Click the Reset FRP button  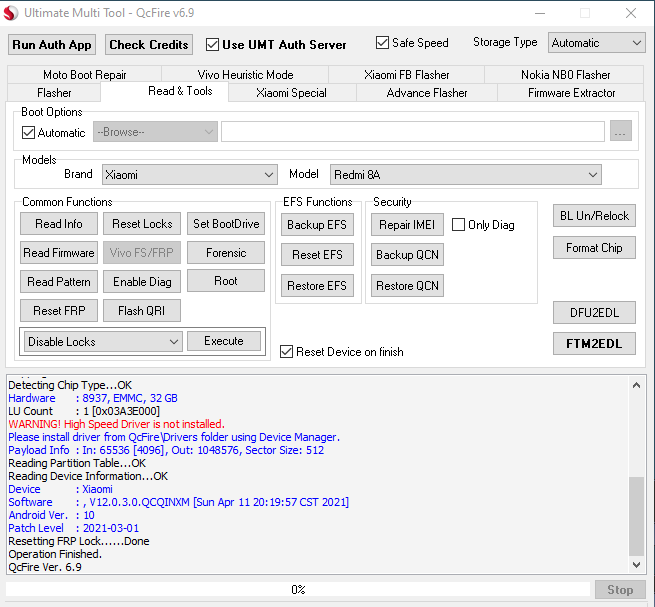coord(59,311)
